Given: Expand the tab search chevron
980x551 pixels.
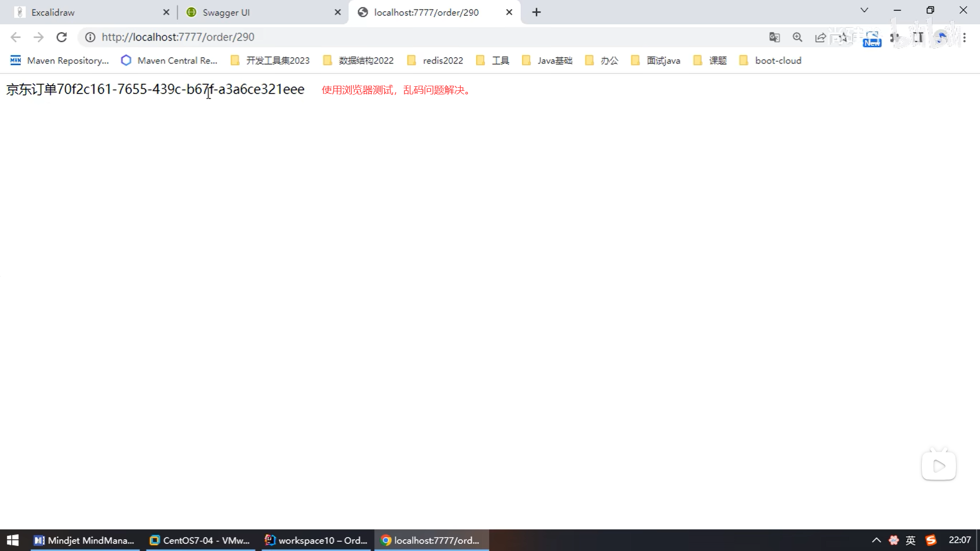Looking at the screenshot, I should point(864,10).
